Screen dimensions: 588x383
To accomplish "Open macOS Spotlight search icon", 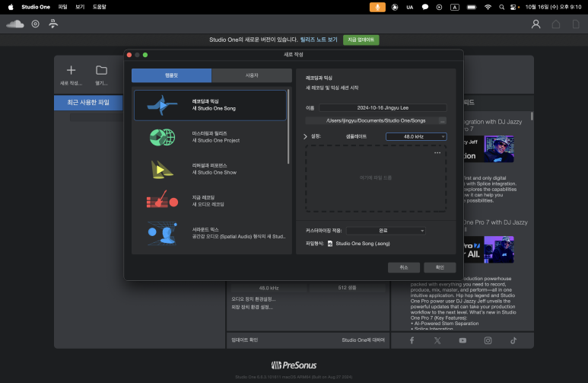I will [x=502, y=7].
